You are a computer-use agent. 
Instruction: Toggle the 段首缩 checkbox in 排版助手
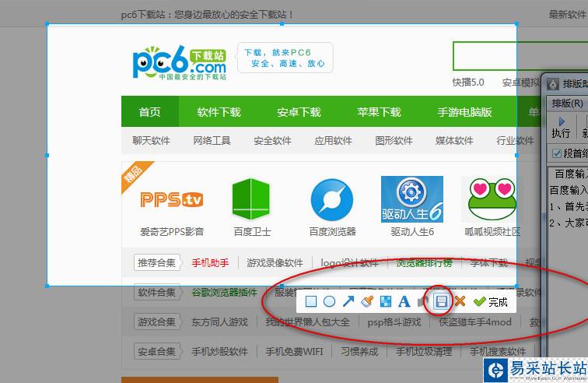557,153
